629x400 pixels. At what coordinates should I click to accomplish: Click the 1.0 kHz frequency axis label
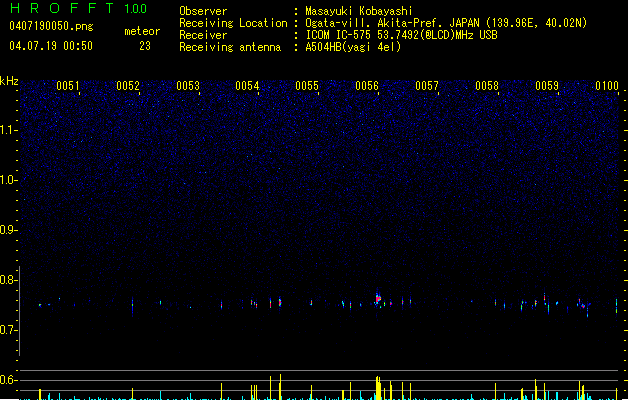(8, 180)
